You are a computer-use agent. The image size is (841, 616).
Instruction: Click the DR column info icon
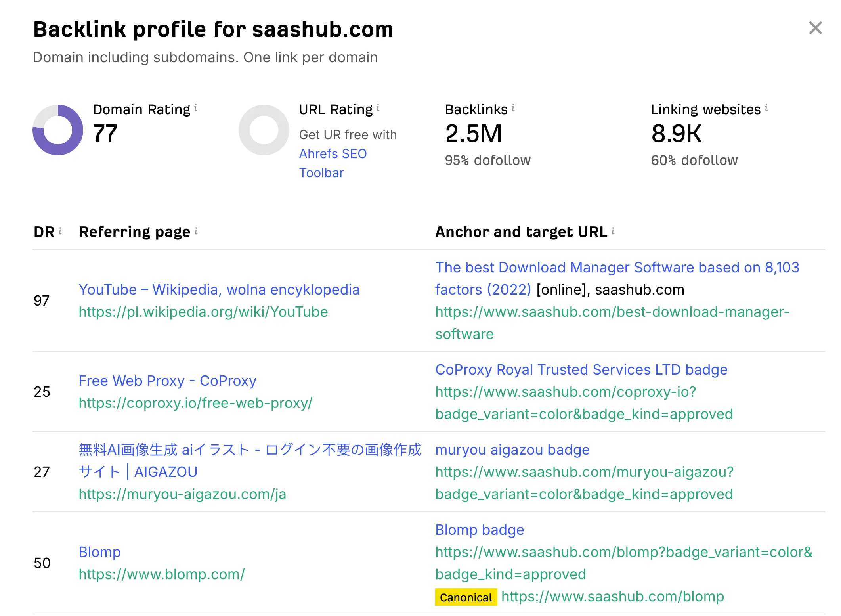pos(60,231)
